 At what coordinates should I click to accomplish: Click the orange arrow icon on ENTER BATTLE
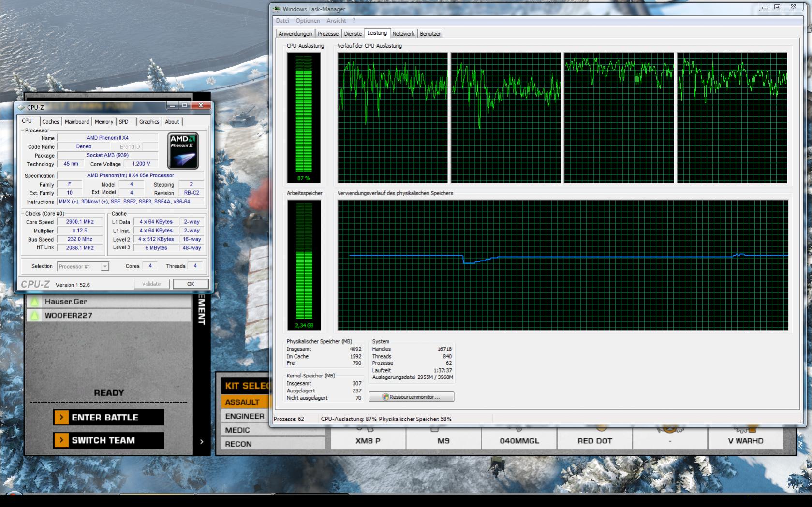click(x=61, y=418)
